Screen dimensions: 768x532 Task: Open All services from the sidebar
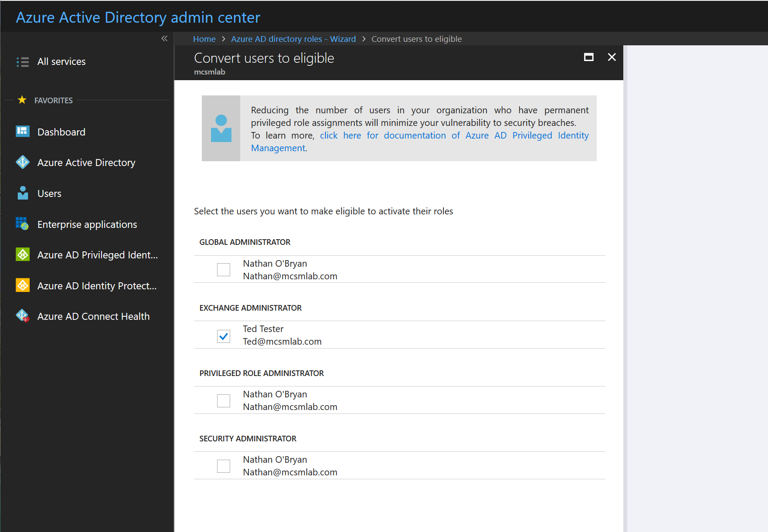point(61,61)
